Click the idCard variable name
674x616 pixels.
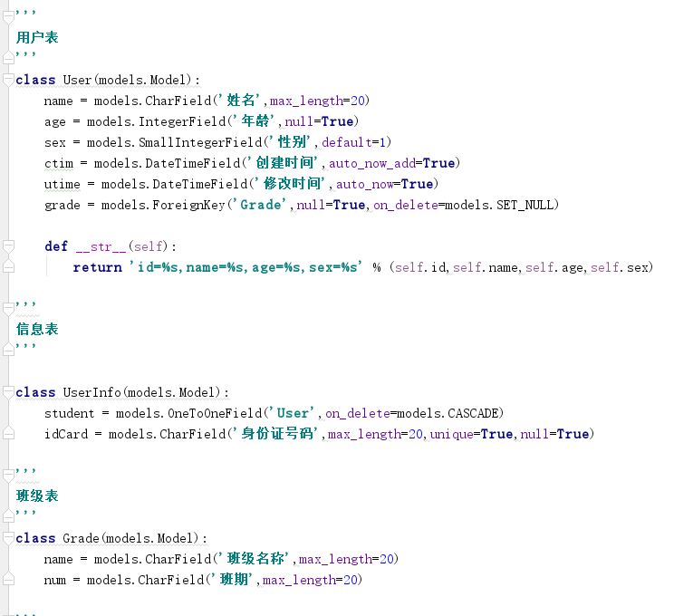[66, 434]
